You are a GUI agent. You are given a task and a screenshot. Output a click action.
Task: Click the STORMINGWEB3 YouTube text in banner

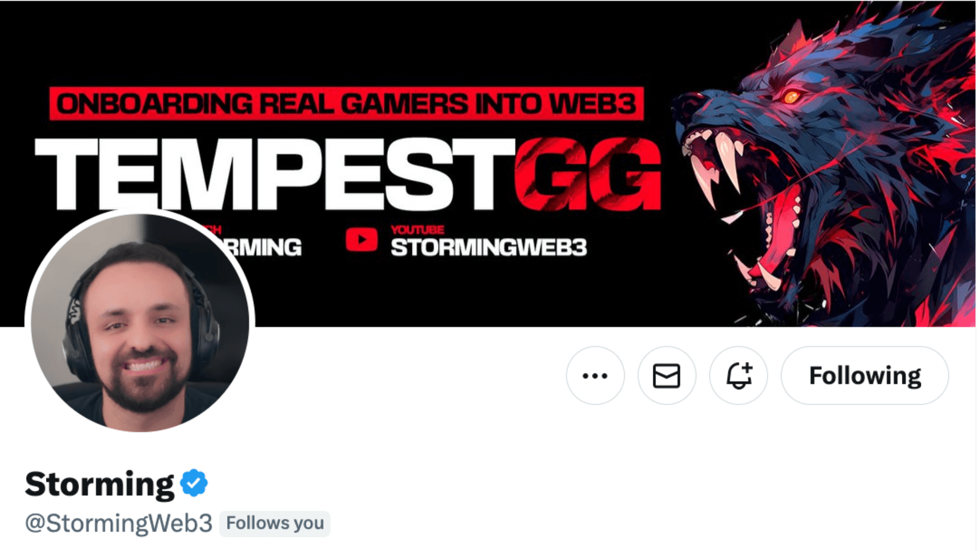coord(488,247)
